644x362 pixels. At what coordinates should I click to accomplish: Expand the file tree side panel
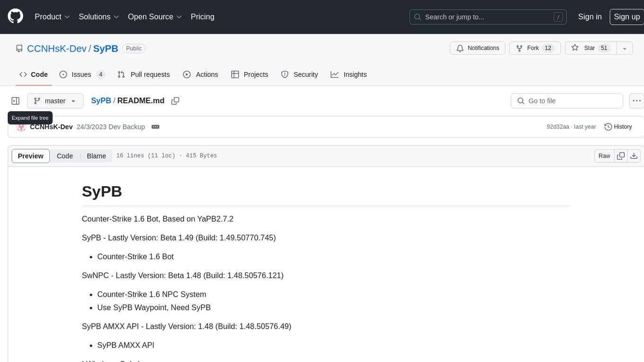point(16,101)
